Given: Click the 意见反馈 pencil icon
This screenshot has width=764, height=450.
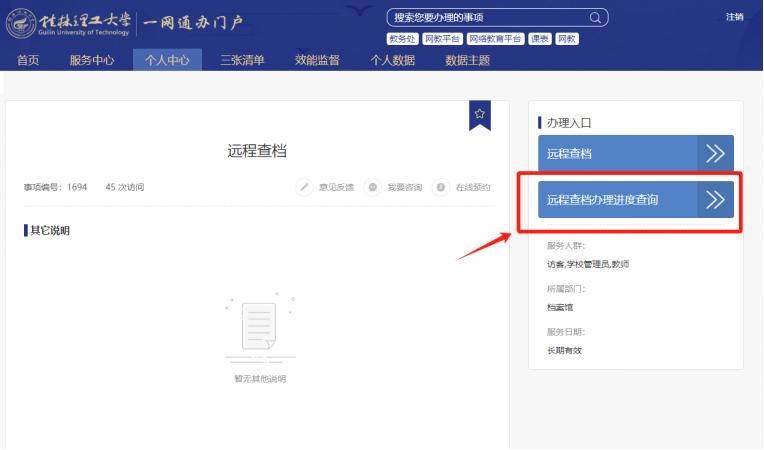Looking at the screenshot, I should pyautogui.click(x=305, y=187).
